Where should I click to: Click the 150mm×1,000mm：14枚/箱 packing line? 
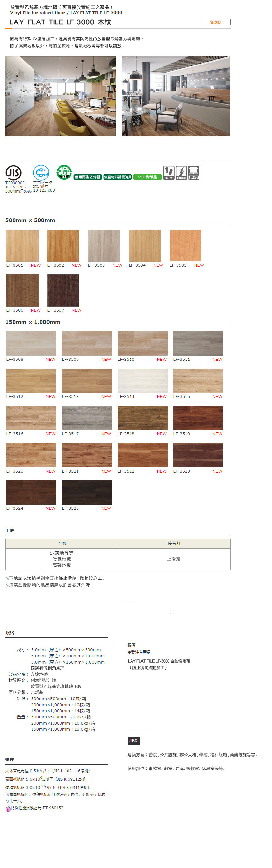coord(60,711)
